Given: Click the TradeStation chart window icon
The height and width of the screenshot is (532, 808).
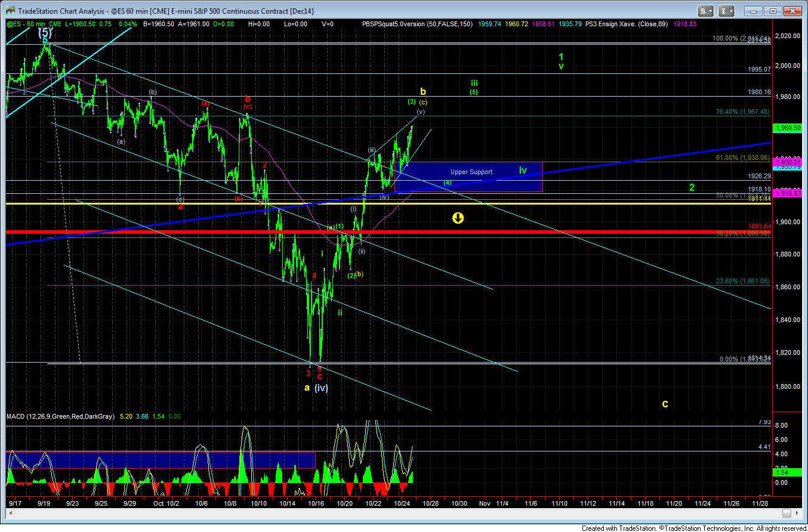Looking at the screenshot, I should point(10,11).
